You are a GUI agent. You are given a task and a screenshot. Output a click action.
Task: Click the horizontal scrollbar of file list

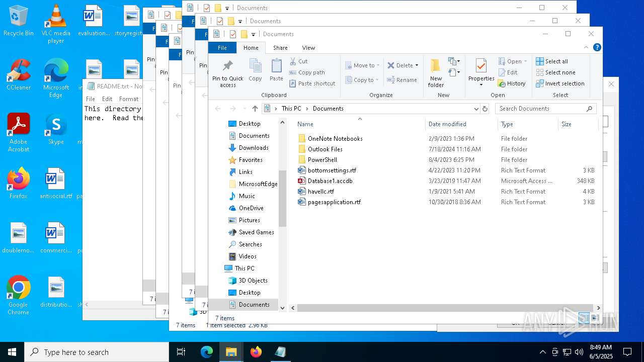pos(445,308)
